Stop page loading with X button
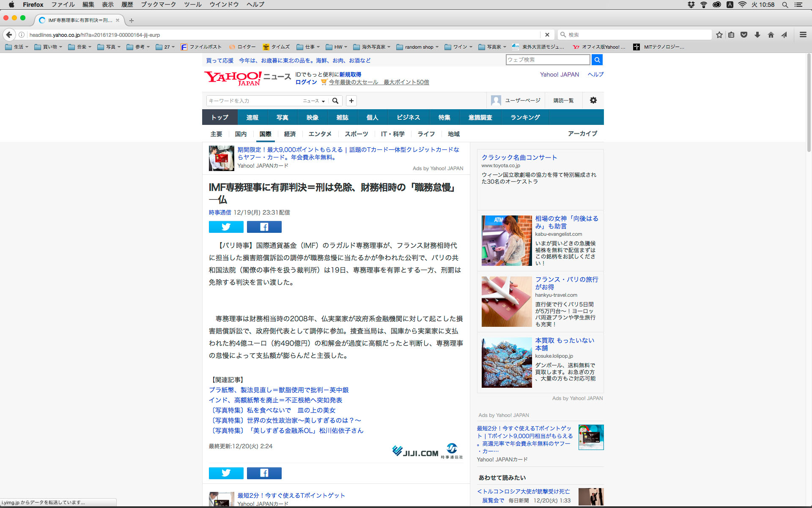The width and height of the screenshot is (812, 508). (547, 35)
